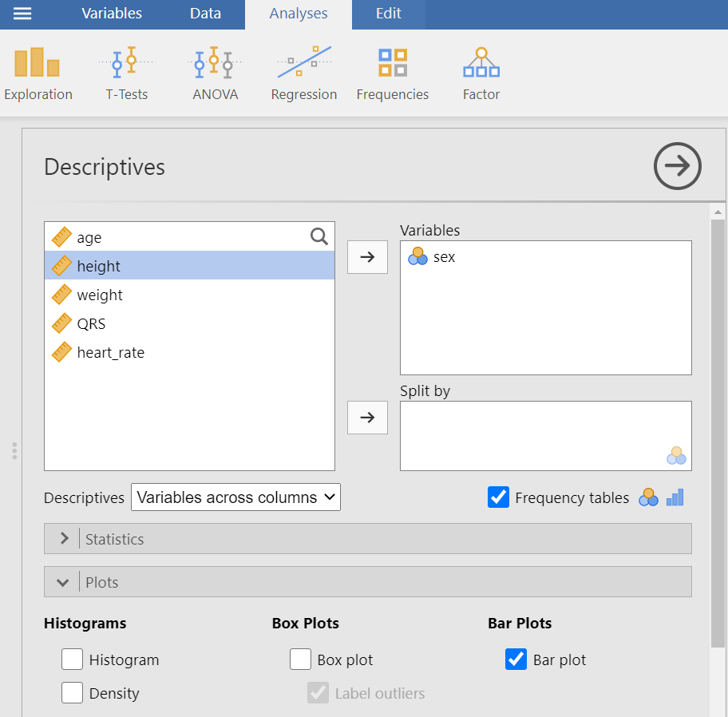Disable the Bar plot checkbox
The height and width of the screenshot is (717, 728).
coord(516,660)
